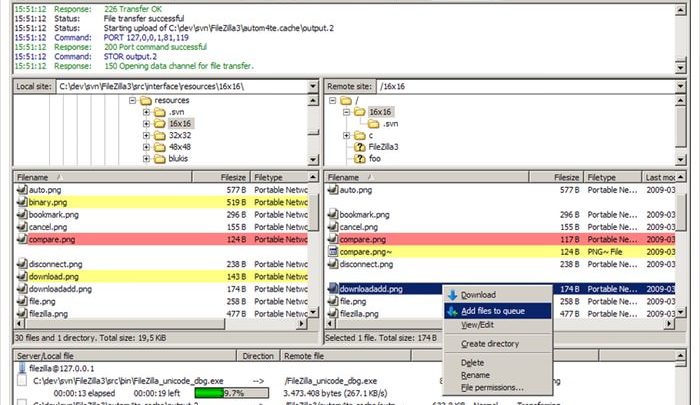The image size is (700, 405).
Task: Click the remote downloadadd.png file icon
Action: (333, 289)
